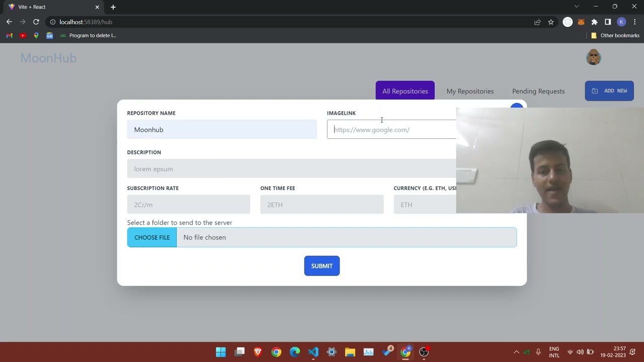
Task: Click the One Time Fee field
Action: [x=322, y=205]
